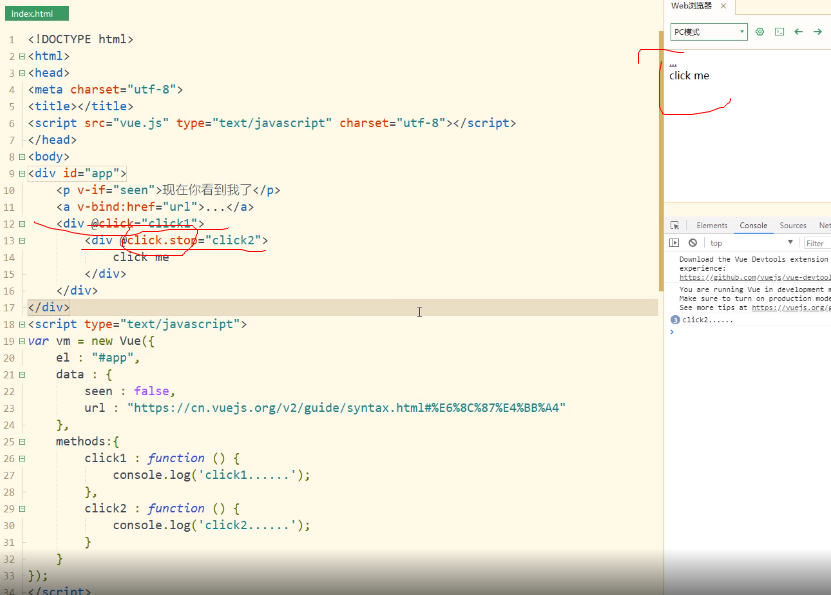Open the browser settings gear icon

[x=759, y=32]
